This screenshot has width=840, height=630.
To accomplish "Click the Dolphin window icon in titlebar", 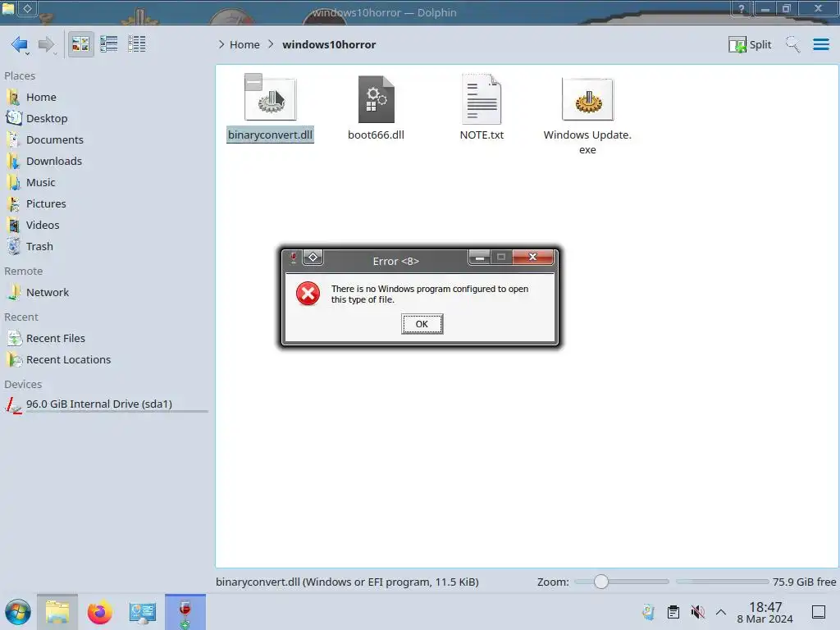I will click(x=8, y=8).
